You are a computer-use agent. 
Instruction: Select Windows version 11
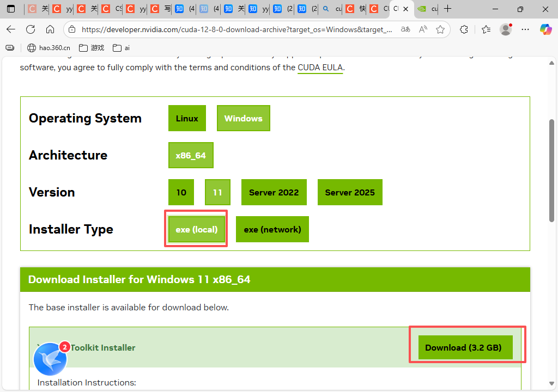[218, 192]
